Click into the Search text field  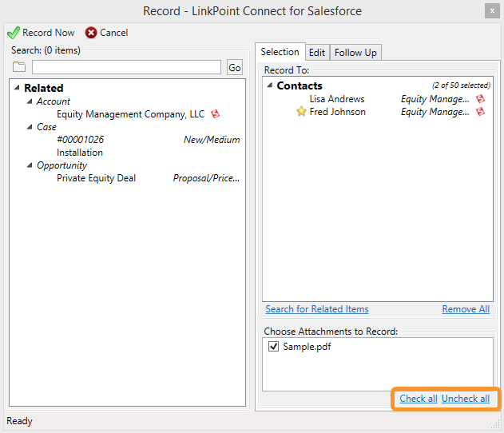pos(126,67)
